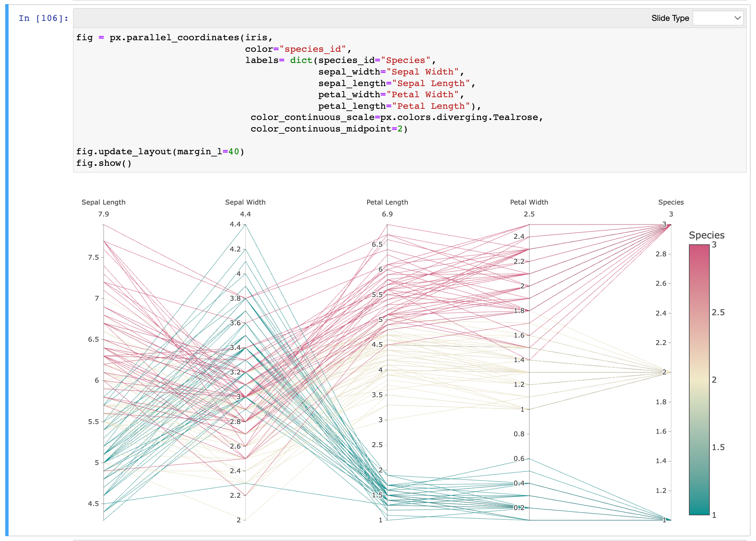Click the fig.show() line in code
Viewport: 756px width, 541px height.
point(104,163)
